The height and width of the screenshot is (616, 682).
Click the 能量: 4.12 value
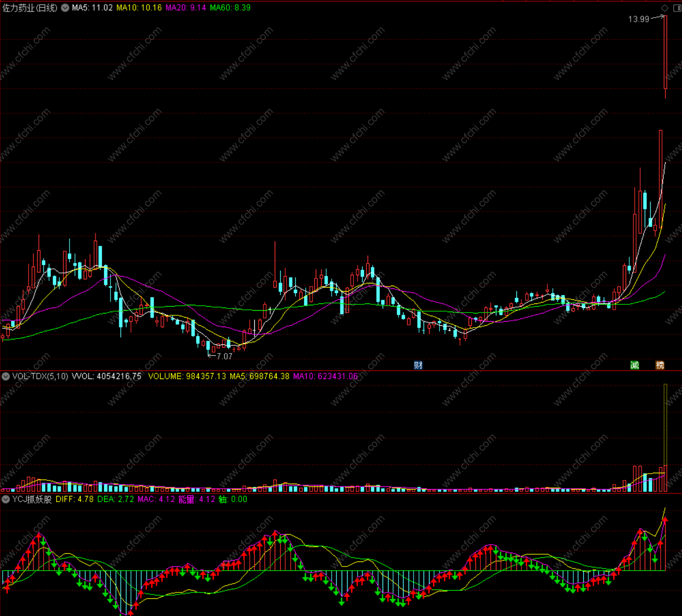click(x=197, y=499)
